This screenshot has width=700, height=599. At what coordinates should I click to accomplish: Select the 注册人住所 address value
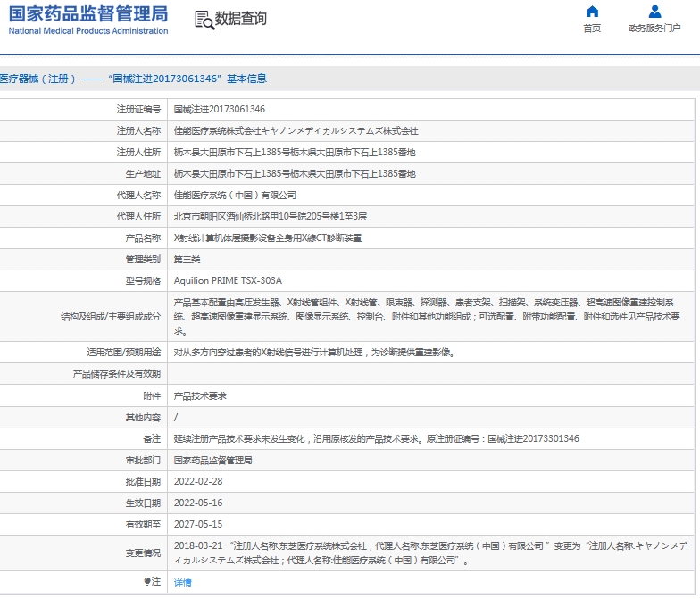(295, 152)
